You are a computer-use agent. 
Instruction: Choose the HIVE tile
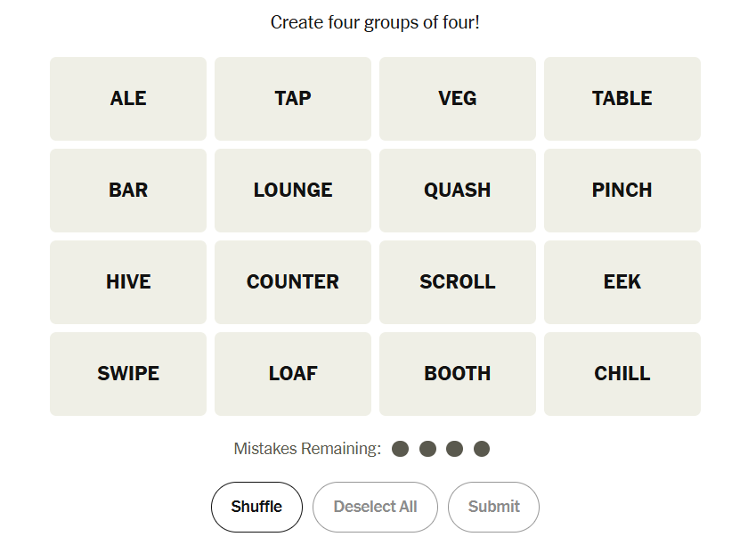(128, 282)
